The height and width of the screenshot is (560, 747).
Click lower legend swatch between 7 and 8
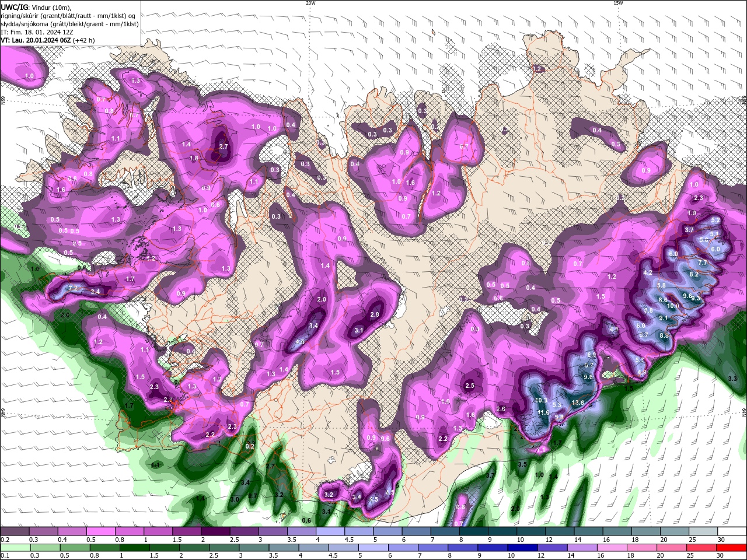434,547
